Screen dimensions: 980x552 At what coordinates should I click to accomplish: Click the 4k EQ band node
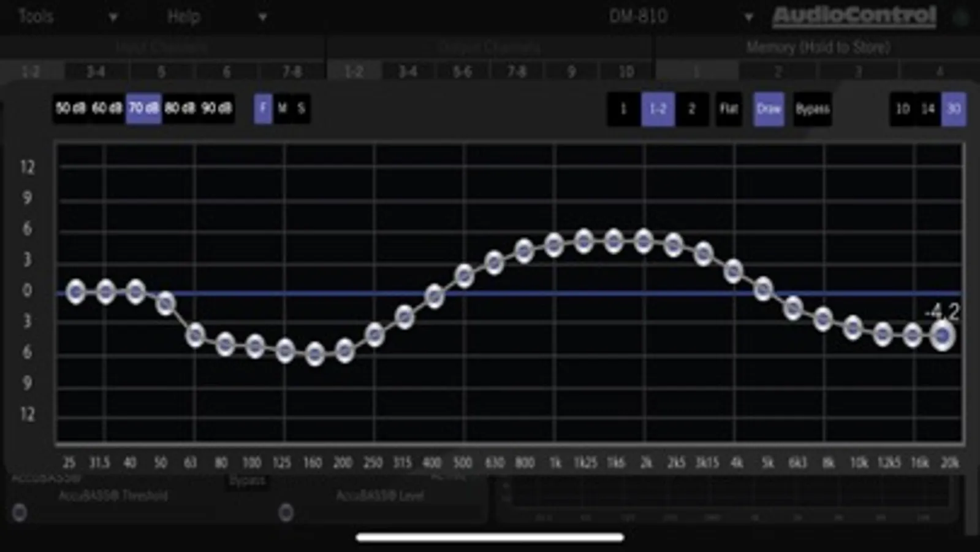click(734, 270)
